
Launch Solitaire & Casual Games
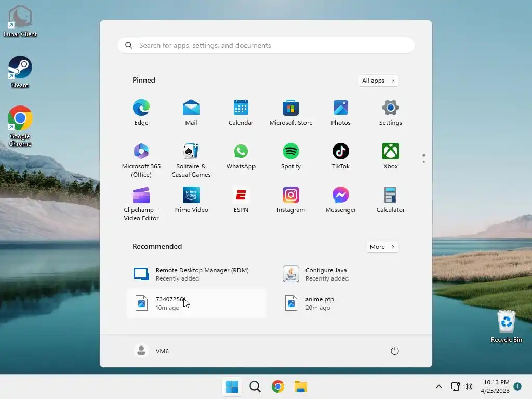(x=191, y=160)
